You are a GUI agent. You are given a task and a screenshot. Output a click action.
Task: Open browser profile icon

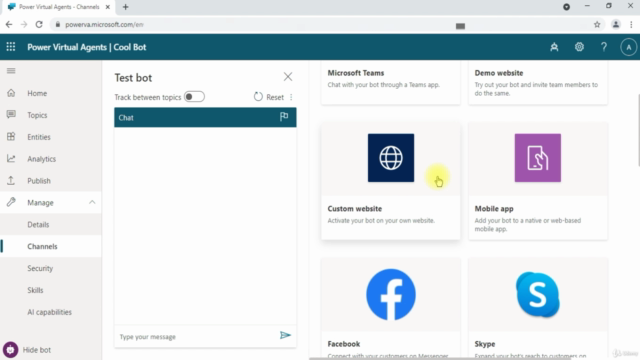[x=616, y=24]
